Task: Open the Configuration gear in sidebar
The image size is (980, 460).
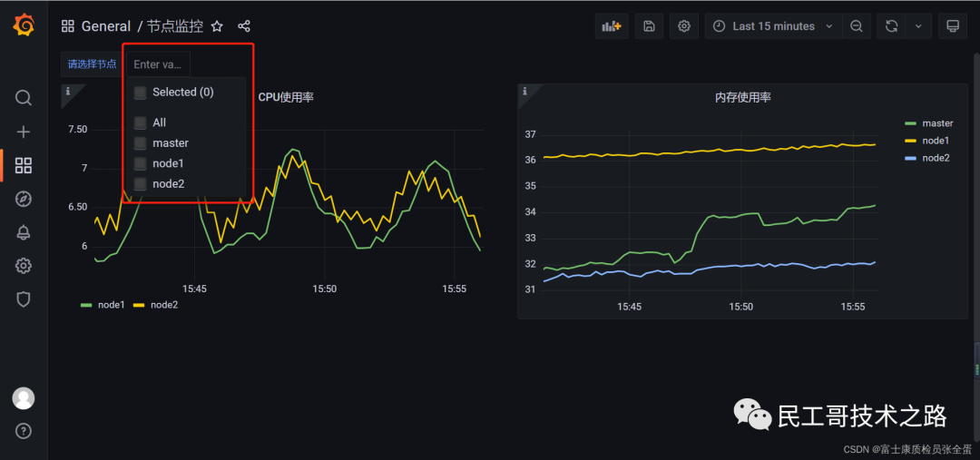Action: tap(23, 266)
